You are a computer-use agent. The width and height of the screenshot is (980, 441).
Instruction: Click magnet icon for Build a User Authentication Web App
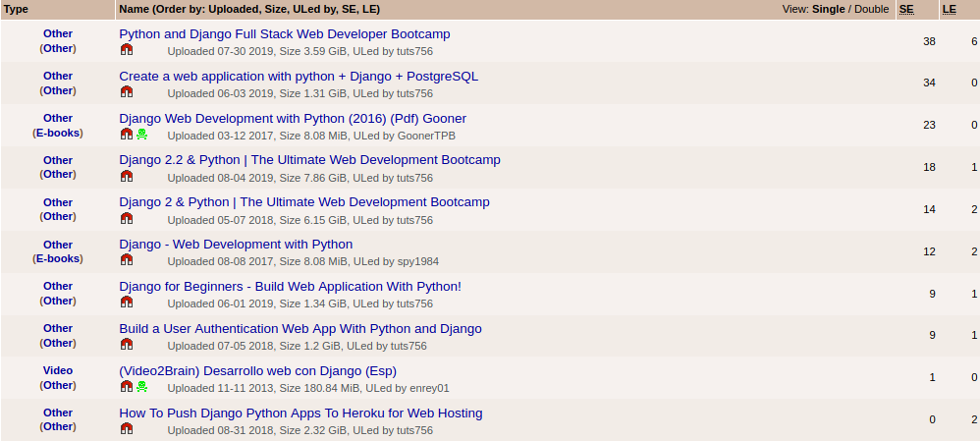[127, 344]
